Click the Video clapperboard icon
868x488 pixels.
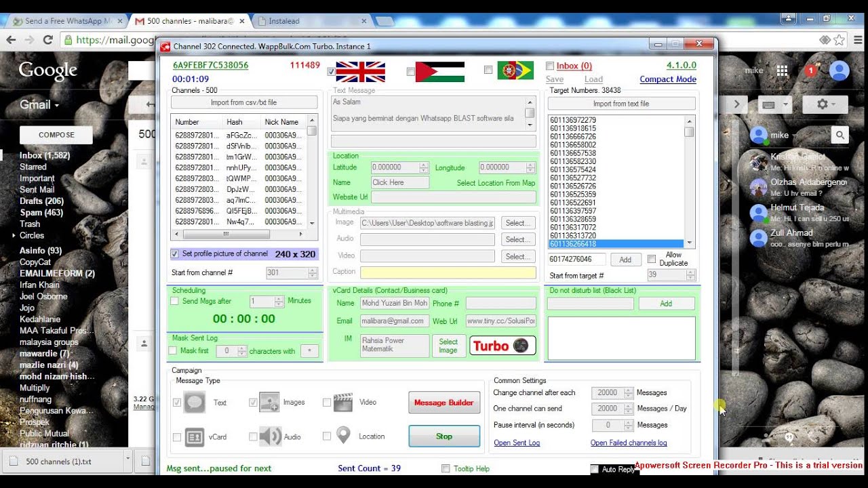pyautogui.click(x=343, y=403)
